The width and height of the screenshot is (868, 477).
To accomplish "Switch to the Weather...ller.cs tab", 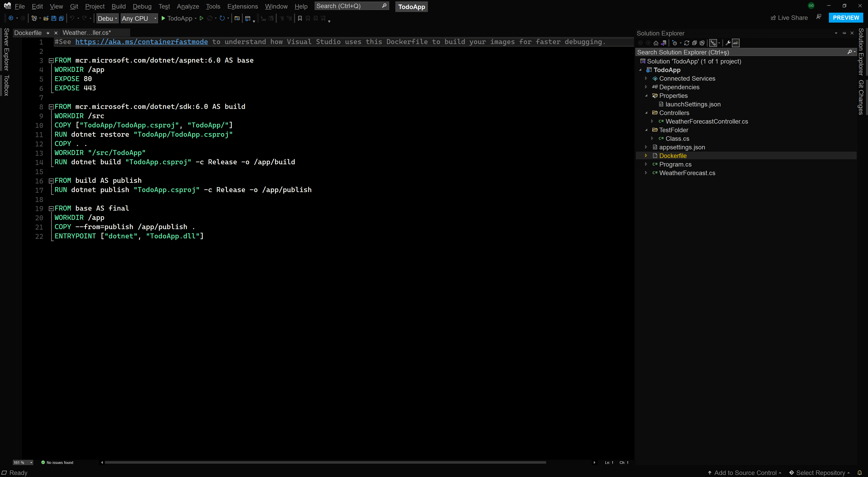I will coord(87,33).
